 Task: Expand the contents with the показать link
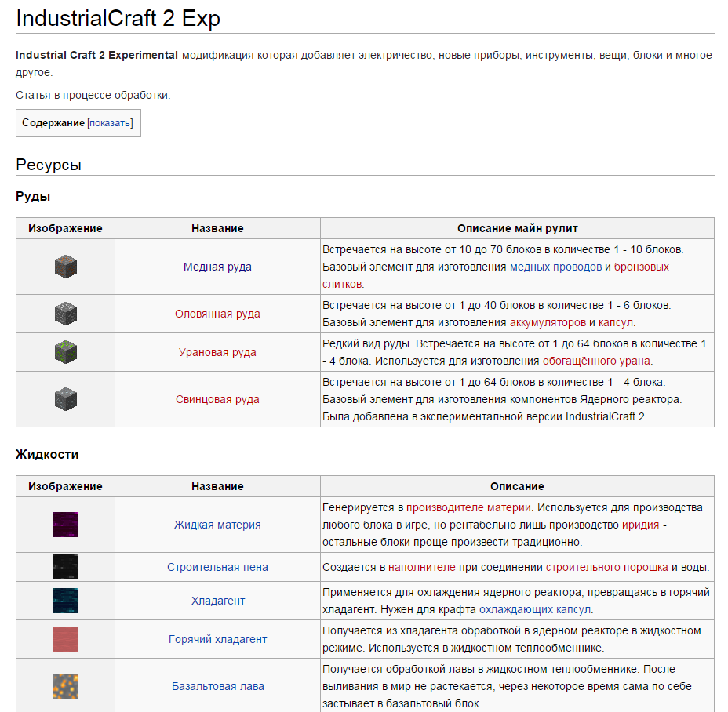[110, 123]
